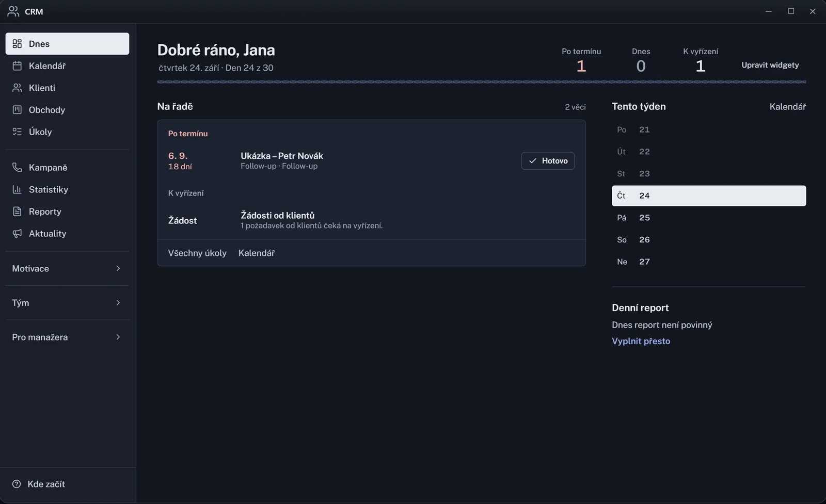
Task: Expand the Tým section chevron
Action: pos(118,303)
